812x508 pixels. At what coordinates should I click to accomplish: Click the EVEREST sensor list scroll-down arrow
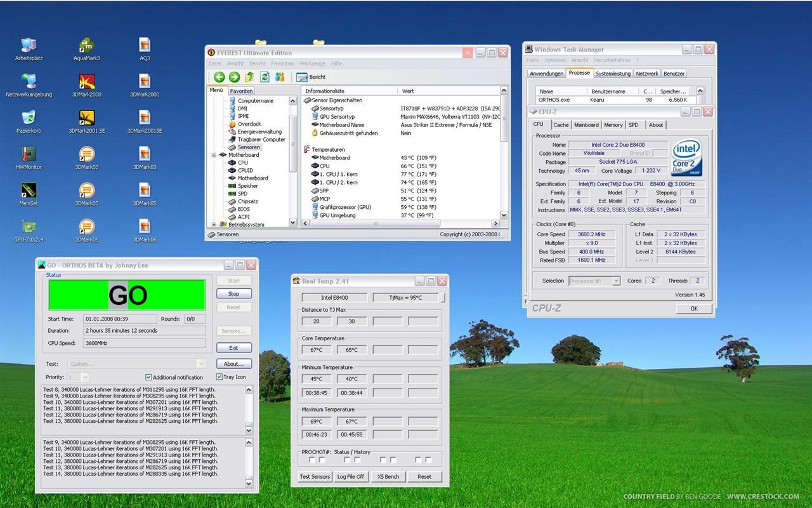[504, 215]
